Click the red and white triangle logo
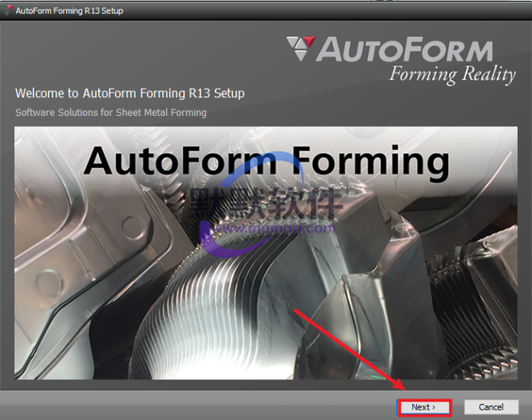 pyautogui.click(x=300, y=50)
